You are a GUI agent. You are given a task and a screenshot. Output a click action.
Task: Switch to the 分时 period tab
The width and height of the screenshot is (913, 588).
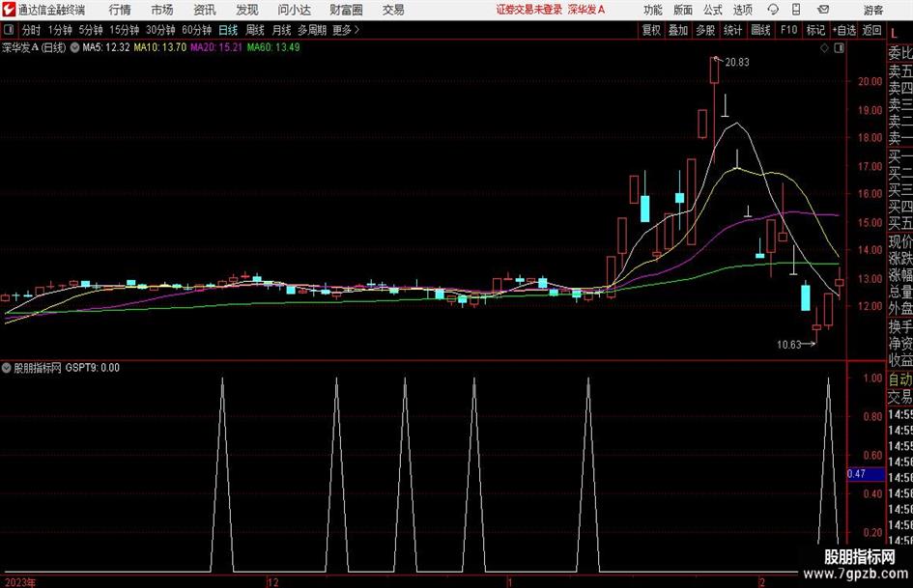(32, 30)
